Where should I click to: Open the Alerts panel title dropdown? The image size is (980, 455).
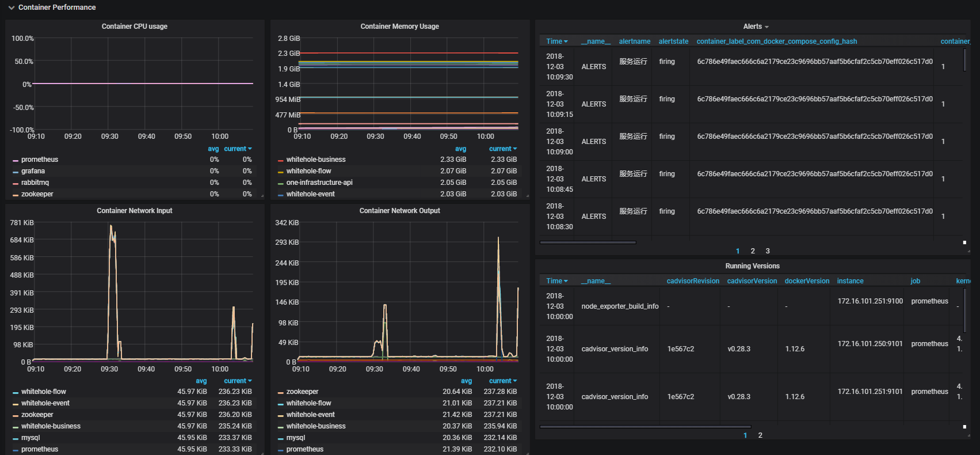(x=756, y=26)
